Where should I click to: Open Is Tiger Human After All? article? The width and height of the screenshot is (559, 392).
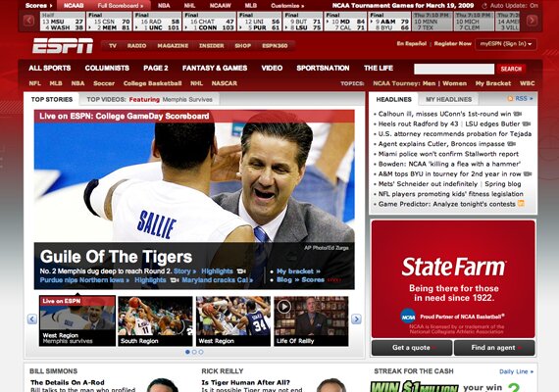pos(245,382)
